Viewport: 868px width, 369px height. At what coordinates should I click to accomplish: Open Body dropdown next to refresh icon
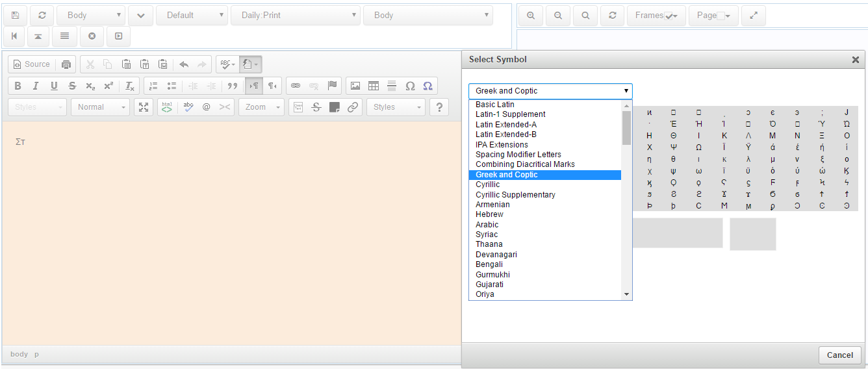(x=90, y=15)
